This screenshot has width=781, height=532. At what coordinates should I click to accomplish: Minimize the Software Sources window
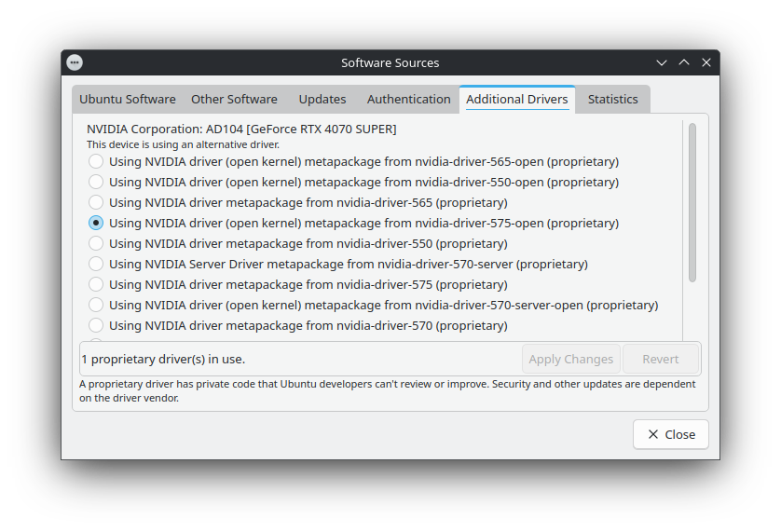[662, 62]
